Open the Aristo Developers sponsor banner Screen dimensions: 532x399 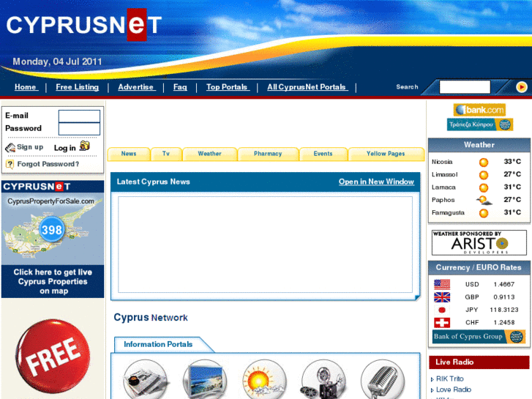click(479, 242)
